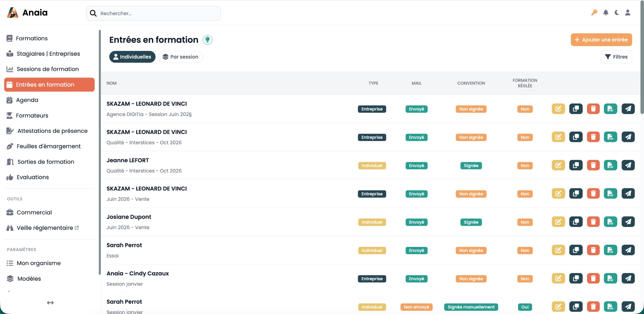Open Mon organisme settings
Viewport: 644px width, 314px height.
[x=49, y=263]
